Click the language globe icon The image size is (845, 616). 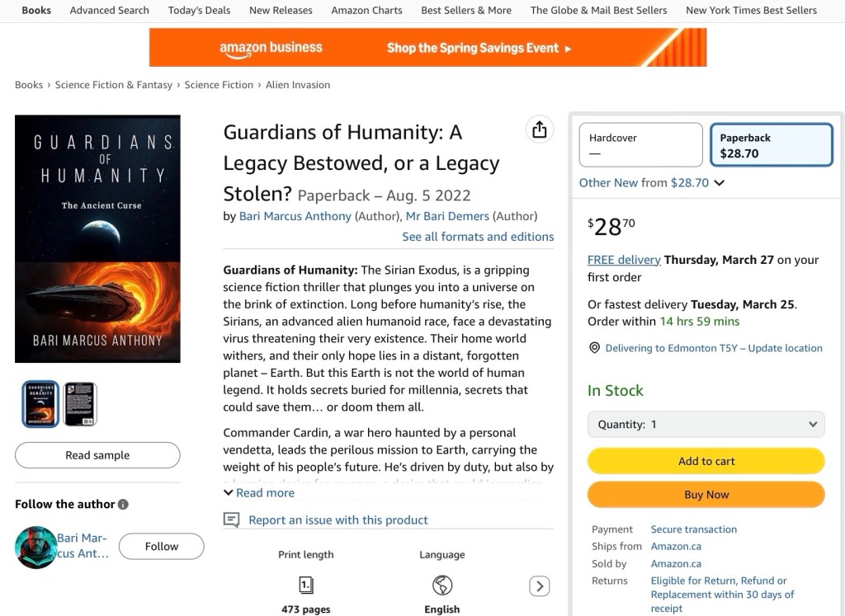point(442,585)
